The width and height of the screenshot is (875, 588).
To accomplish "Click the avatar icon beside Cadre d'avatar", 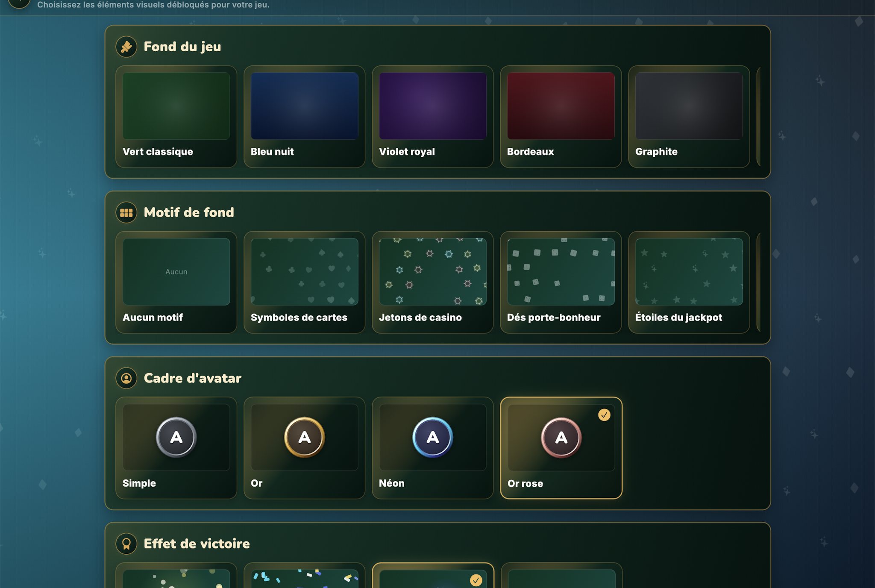I will pyautogui.click(x=126, y=378).
